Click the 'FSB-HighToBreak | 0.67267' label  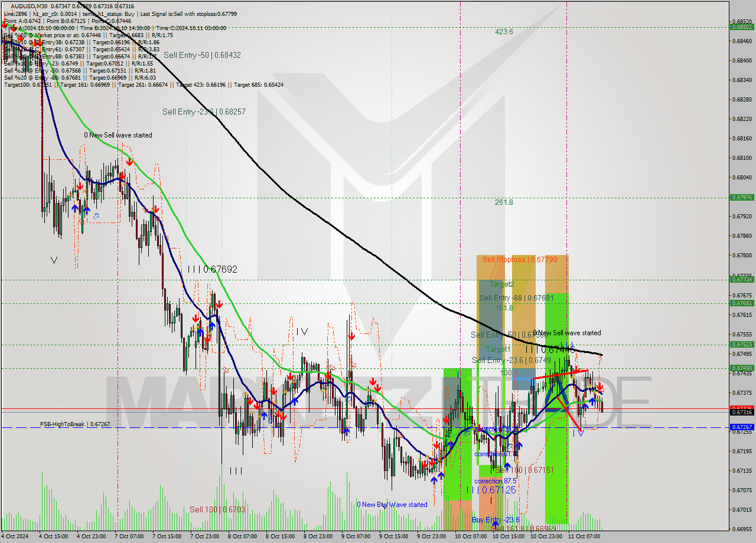coord(75,424)
